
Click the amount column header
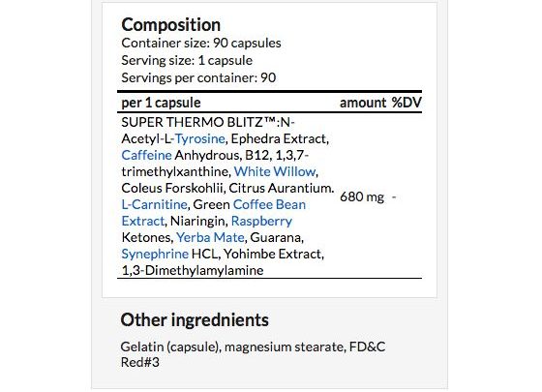coord(363,103)
